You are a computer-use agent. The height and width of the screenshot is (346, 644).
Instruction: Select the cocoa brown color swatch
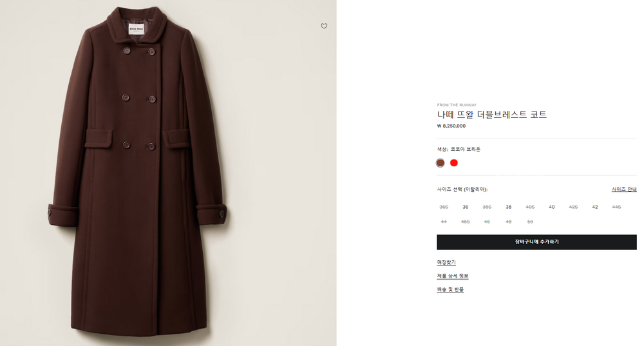click(440, 163)
